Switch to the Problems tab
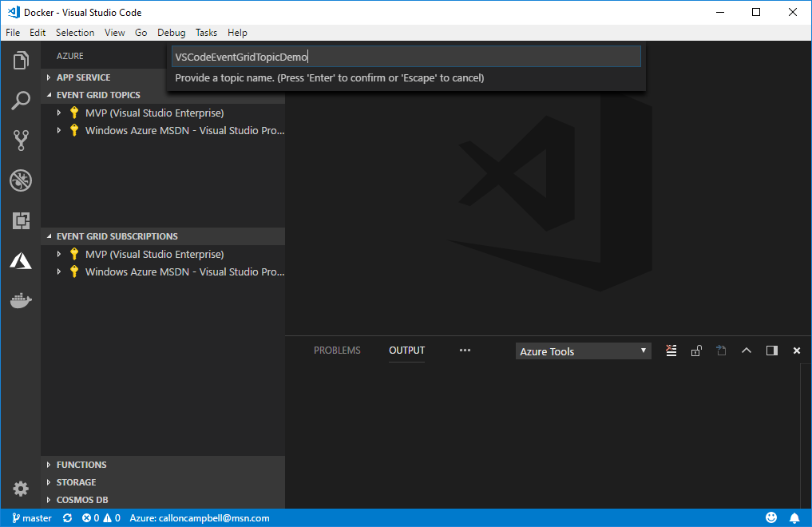812x527 pixels. click(x=337, y=351)
